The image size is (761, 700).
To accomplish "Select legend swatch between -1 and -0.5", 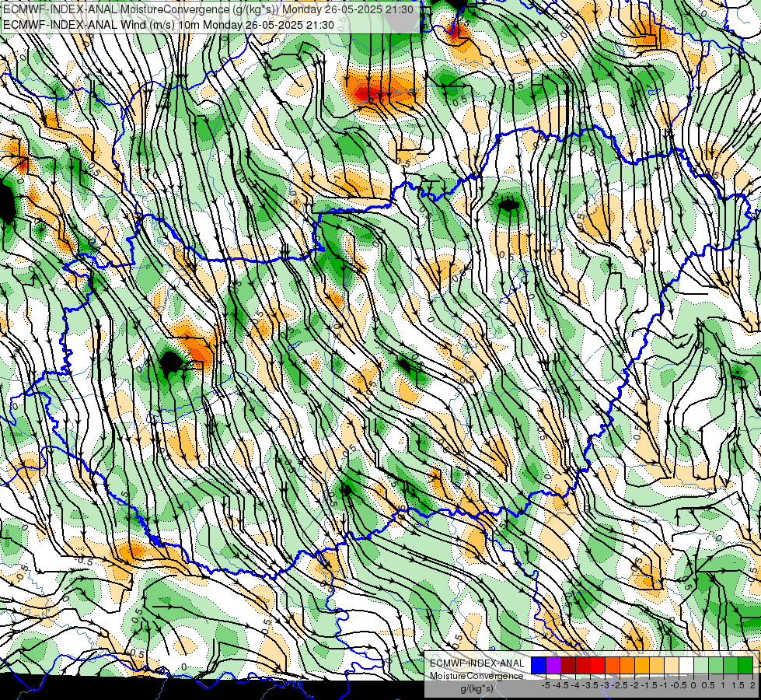I will coord(672,666).
